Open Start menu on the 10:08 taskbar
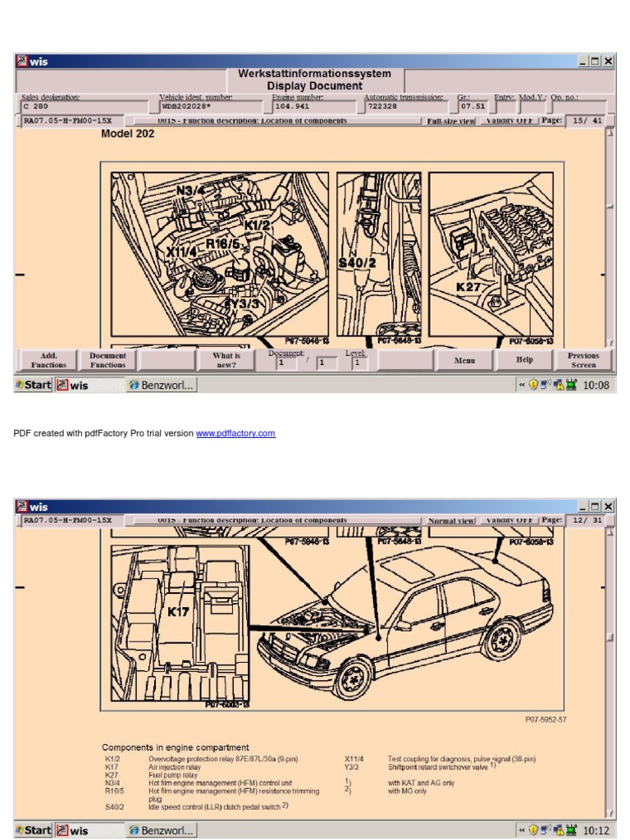This screenshot has width=630, height=840. tap(33, 385)
